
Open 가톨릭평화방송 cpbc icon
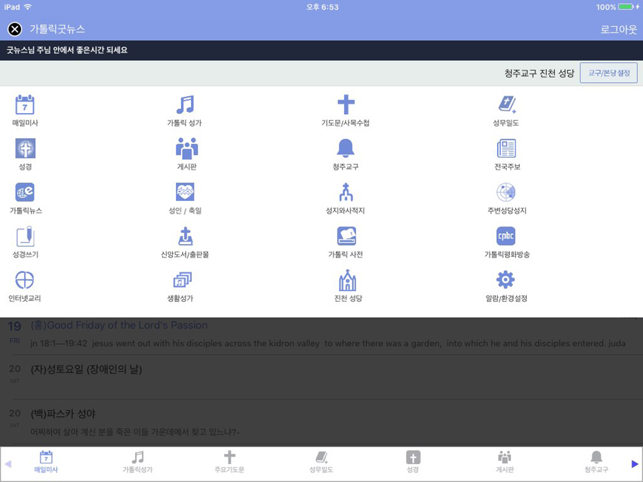click(506, 236)
